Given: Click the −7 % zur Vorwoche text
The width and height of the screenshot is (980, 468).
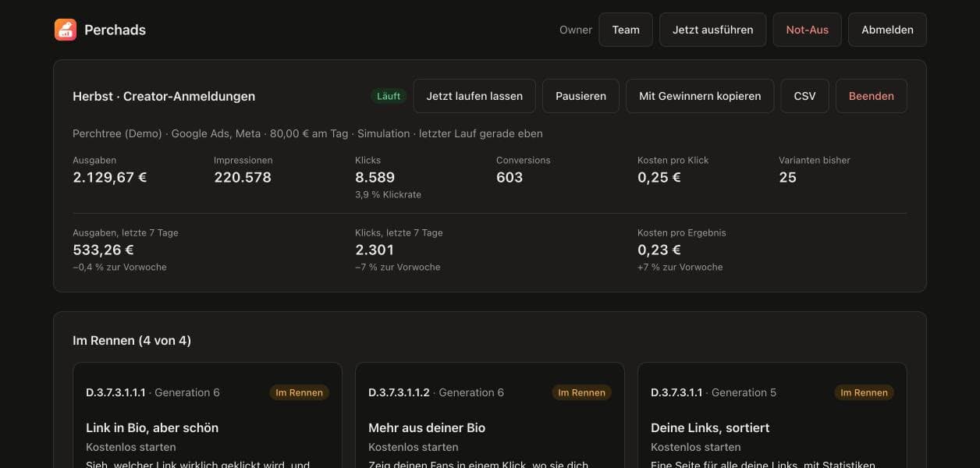Looking at the screenshot, I should [398, 267].
